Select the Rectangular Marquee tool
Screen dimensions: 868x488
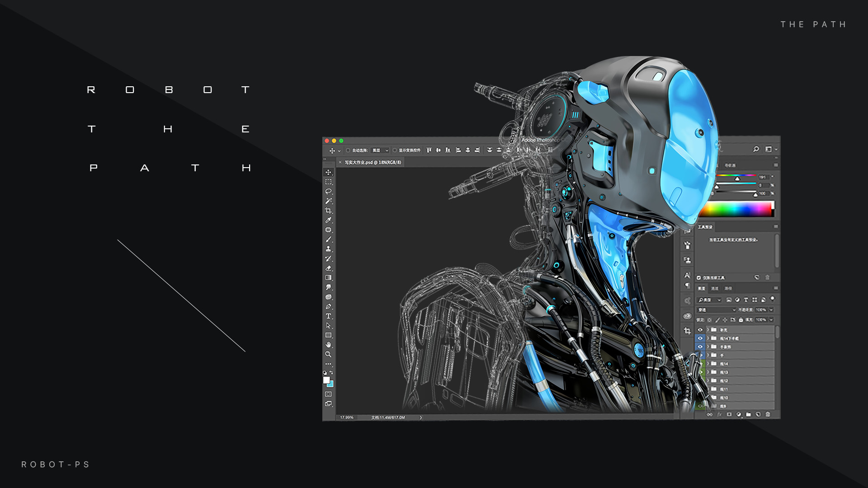click(x=329, y=182)
